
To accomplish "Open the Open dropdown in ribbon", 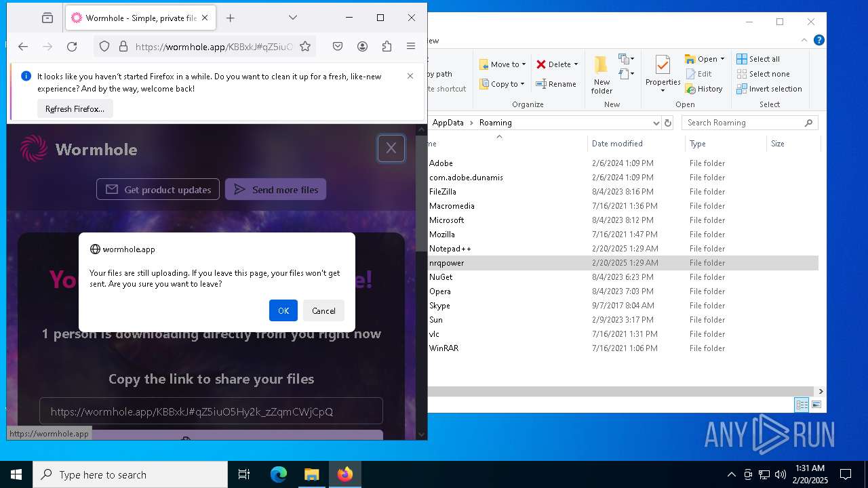I will click(705, 59).
